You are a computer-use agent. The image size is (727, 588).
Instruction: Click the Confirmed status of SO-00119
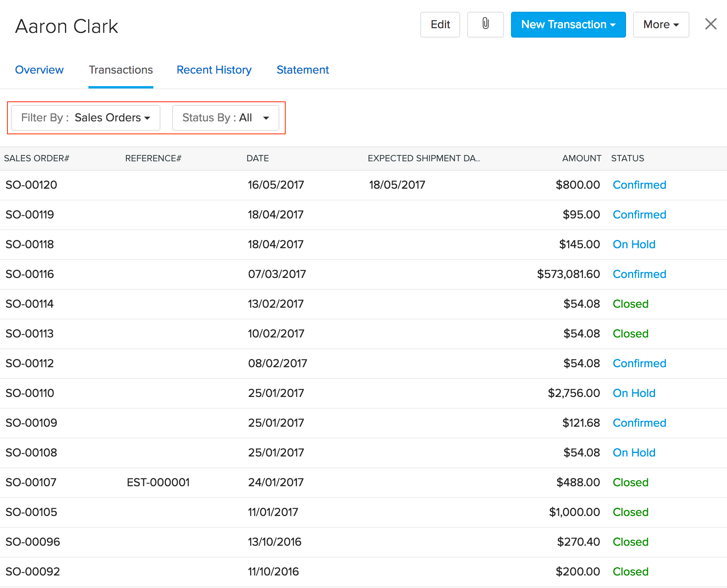click(639, 215)
